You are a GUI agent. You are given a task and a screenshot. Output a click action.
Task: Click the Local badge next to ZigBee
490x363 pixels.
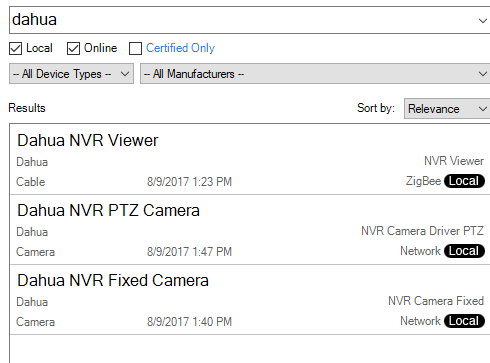tap(464, 181)
